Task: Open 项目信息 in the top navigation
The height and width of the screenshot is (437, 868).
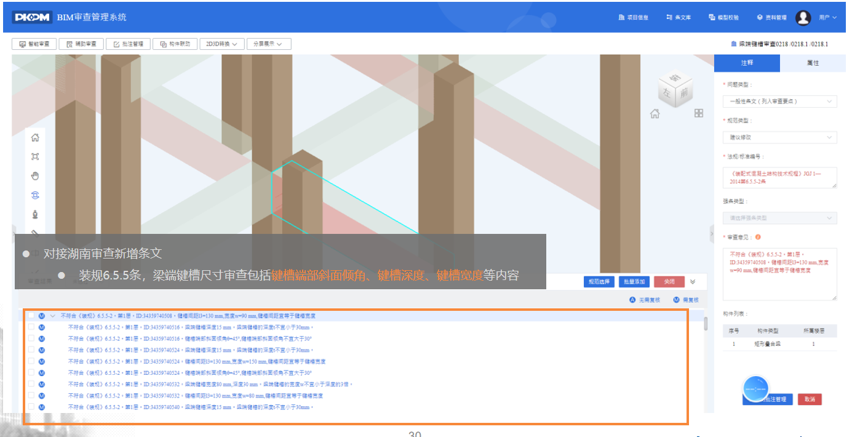Action: (x=634, y=17)
